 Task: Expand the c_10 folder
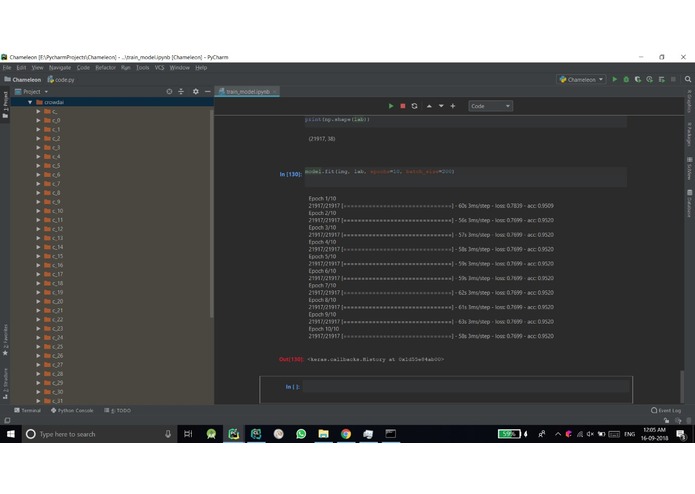(x=39, y=211)
